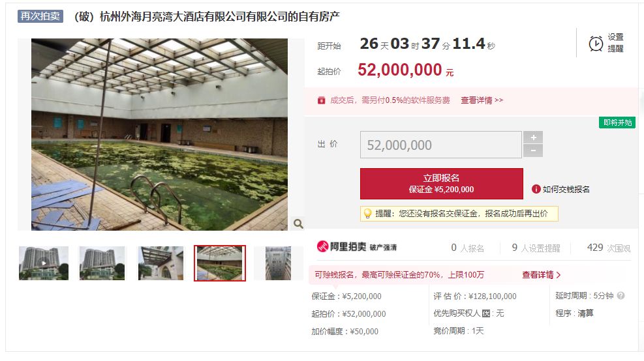Click the help icon next to 延时周期

tap(621, 295)
